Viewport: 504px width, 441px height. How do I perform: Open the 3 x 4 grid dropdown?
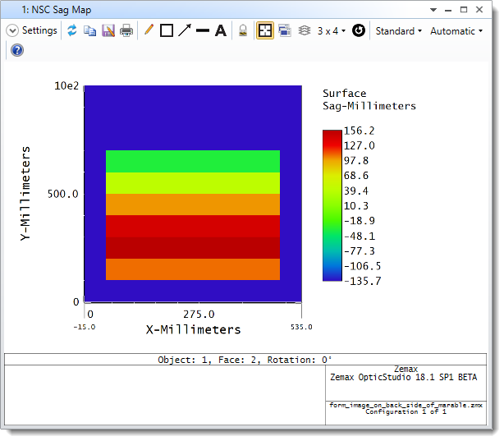coord(332,30)
